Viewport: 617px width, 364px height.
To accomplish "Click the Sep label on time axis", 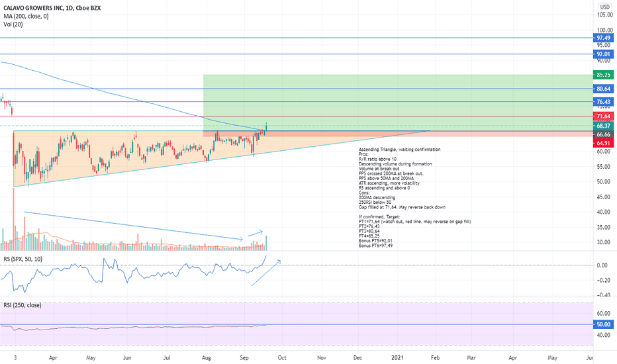I will point(244,357).
